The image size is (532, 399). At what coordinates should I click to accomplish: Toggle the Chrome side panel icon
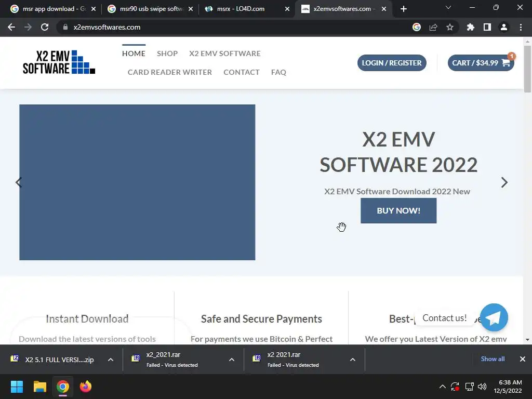tap(487, 27)
